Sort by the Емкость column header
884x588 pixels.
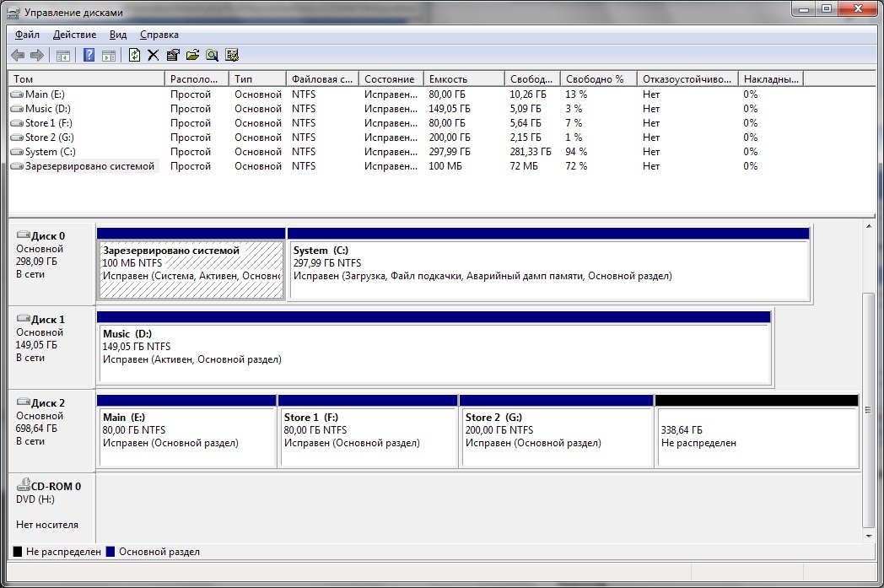click(462, 78)
